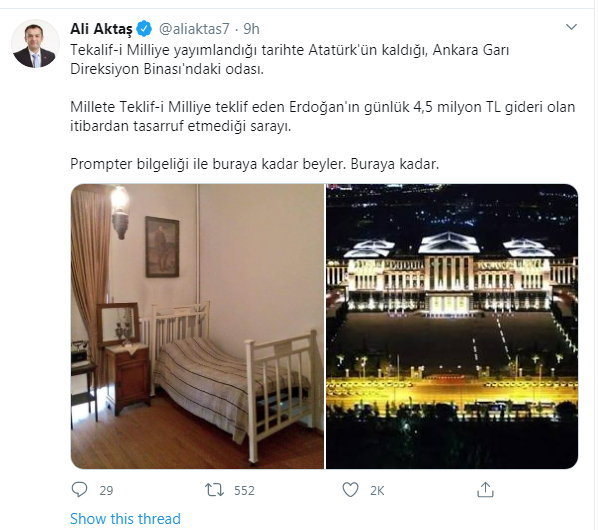Click the paragraph mentioning 4,5 milyon TL
This screenshot has width=598, height=530.
[323, 116]
